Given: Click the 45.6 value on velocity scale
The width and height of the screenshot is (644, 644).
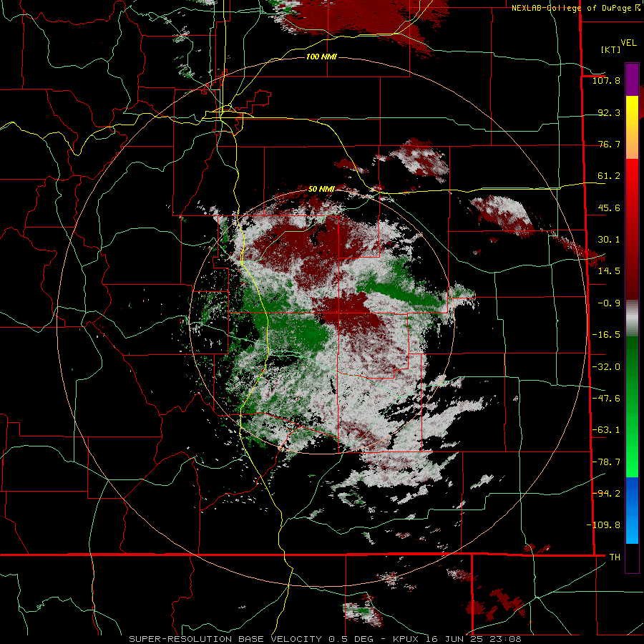Looking at the screenshot, I should pyautogui.click(x=609, y=208).
